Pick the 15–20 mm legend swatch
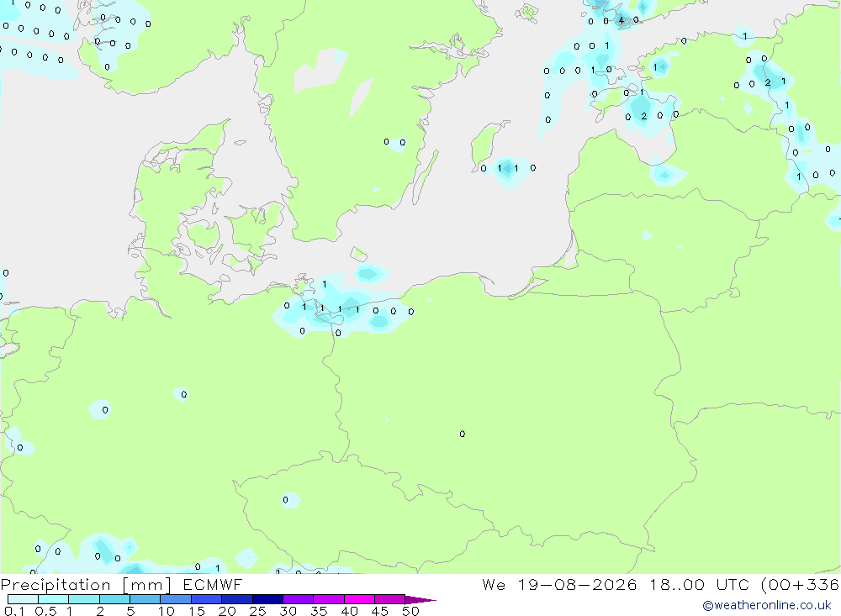Screen dimensions: 841x616 coord(207,599)
